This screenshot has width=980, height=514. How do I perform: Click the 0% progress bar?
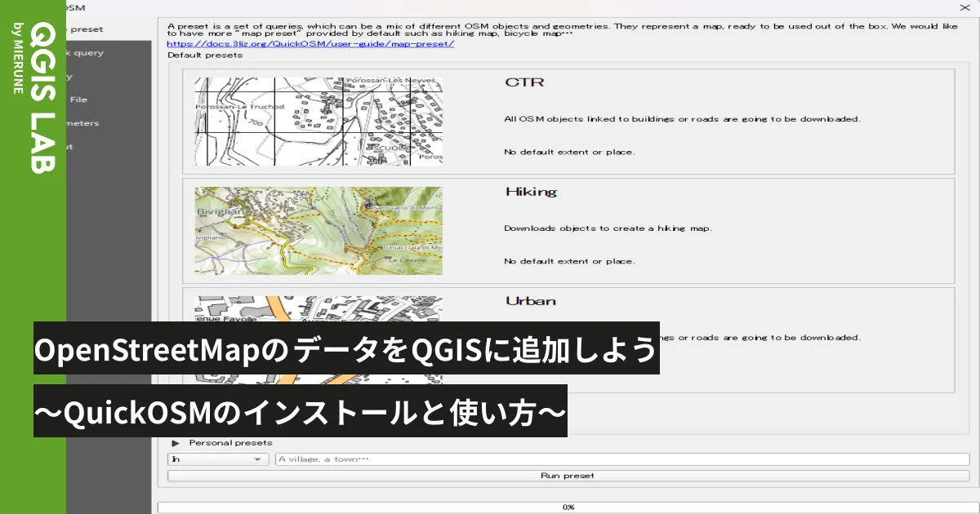click(x=567, y=507)
